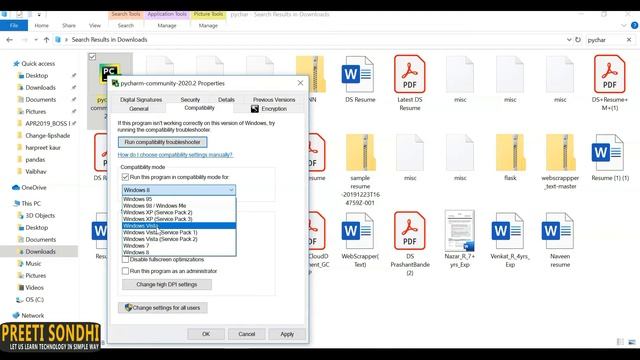This screenshot has width=640, height=360.
Task: Open the Naveen resume Word file icon
Action: click(558, 231)
